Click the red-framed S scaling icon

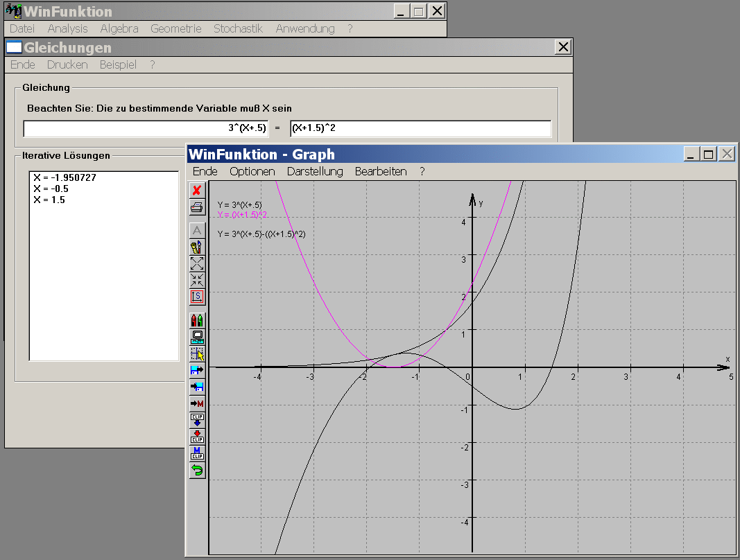click(197, 297)
